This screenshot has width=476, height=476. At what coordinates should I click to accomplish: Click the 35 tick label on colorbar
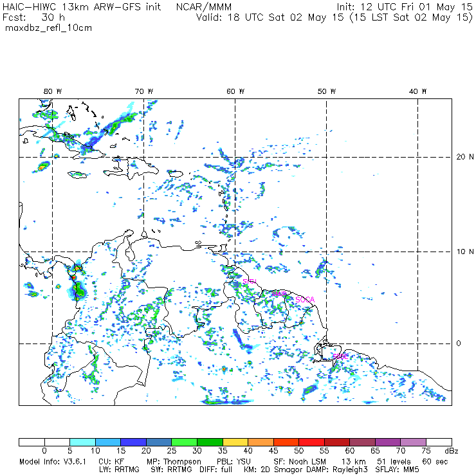223,451
